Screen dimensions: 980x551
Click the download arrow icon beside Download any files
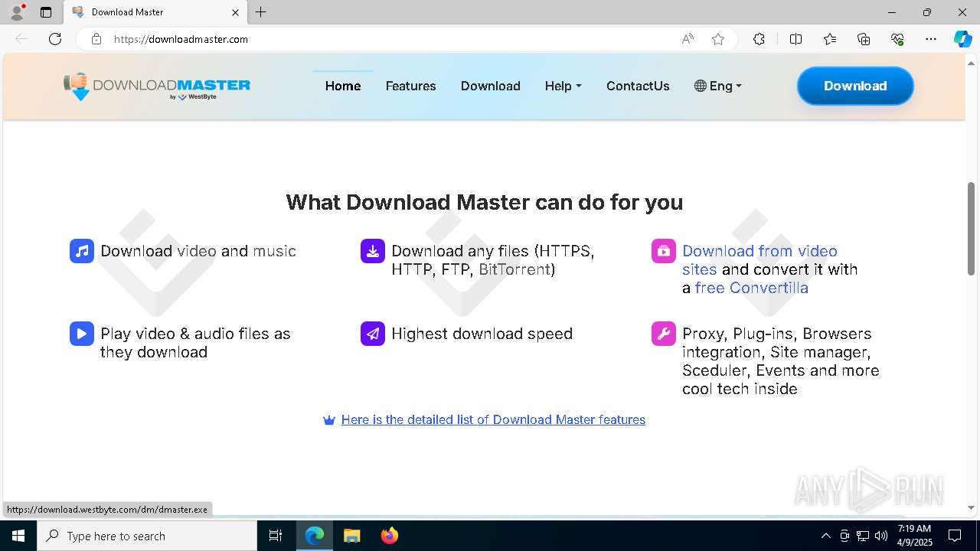(x=373, y=251)
